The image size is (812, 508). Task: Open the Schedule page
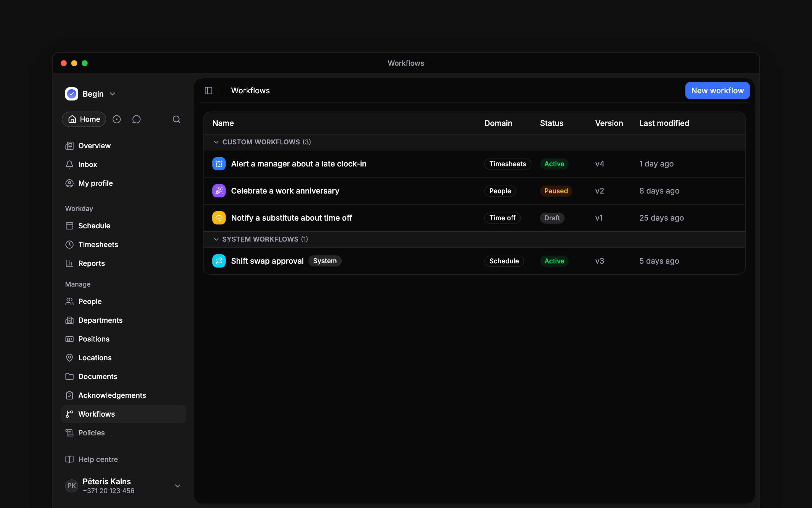(124, 226)
